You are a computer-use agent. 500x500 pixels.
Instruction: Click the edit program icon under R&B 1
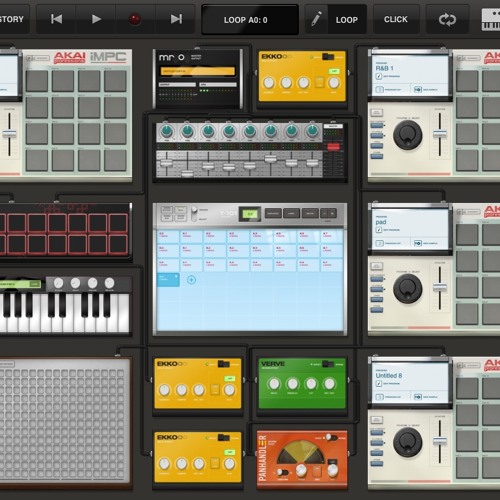coord(379,76)
